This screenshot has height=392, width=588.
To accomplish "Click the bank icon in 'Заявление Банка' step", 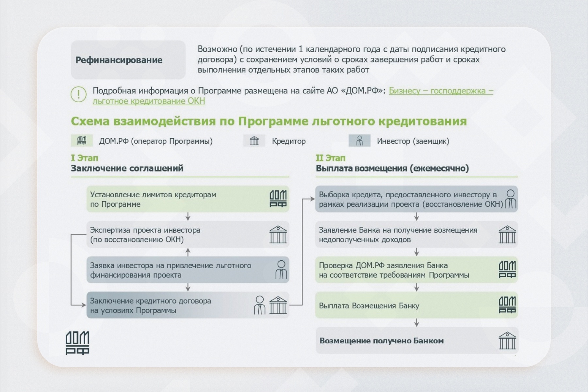I will click(507, 235).
